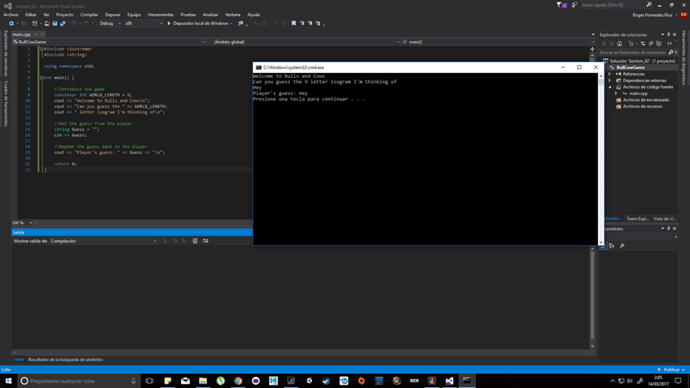Viewport: 690px width, 388px height.
Task: Select the BullCowGame project node
Action: (x=630, y=68)
